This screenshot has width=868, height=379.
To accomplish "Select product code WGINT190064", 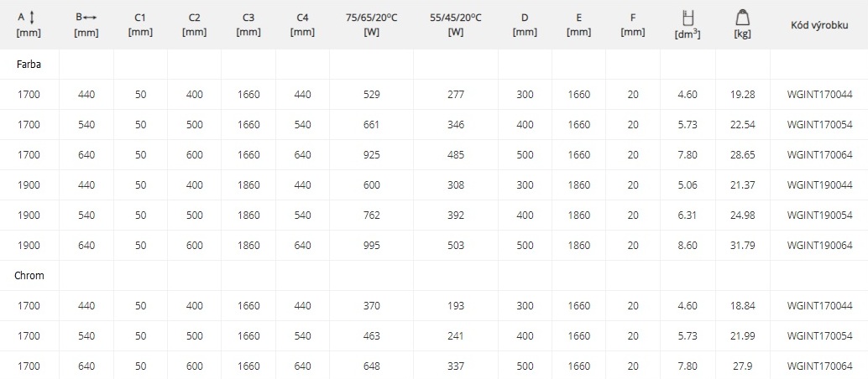I will tap(819, 245).
